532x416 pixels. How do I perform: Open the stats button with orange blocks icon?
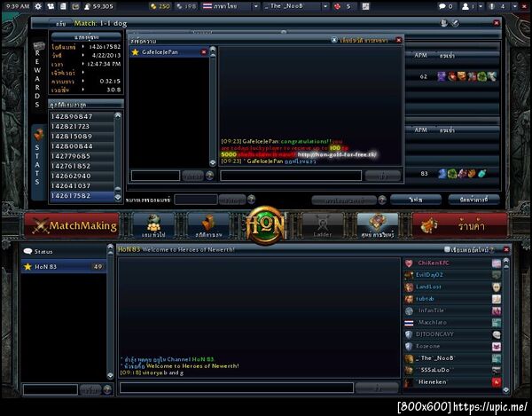tap(208, 225)
